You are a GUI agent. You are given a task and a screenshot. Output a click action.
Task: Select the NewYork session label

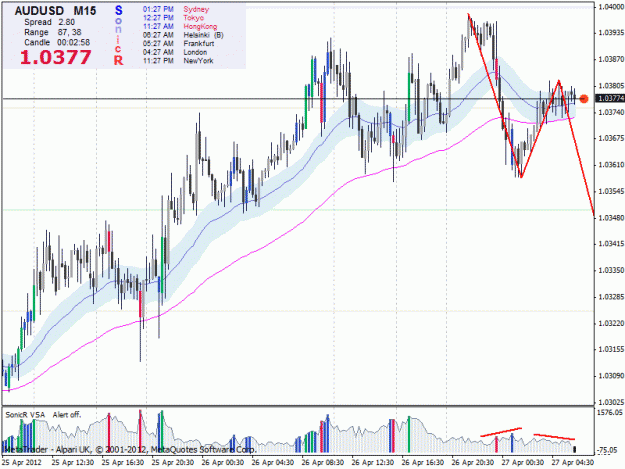(198, 61)
